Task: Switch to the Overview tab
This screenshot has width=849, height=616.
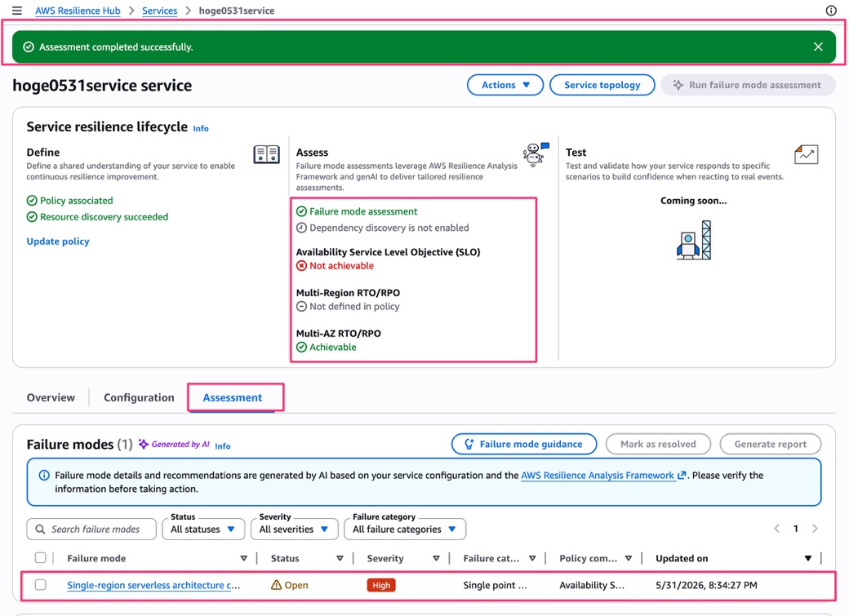Action: pyautogui.click(x=51, y=397)
